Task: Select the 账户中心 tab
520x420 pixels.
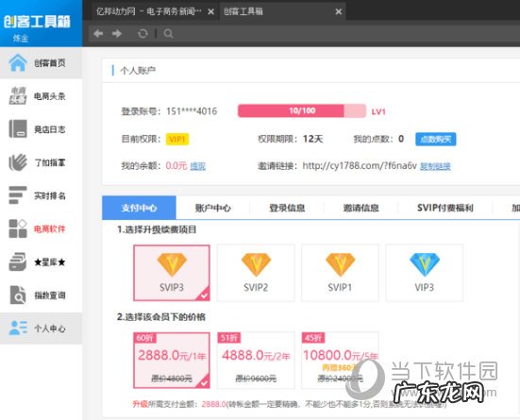Action: click(213, 208)
